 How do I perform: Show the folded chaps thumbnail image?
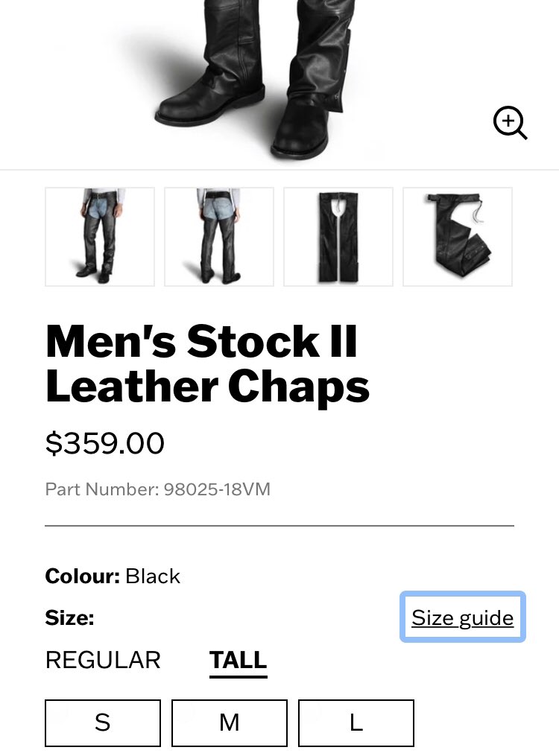pyautogui.click(x=457, y=237)
